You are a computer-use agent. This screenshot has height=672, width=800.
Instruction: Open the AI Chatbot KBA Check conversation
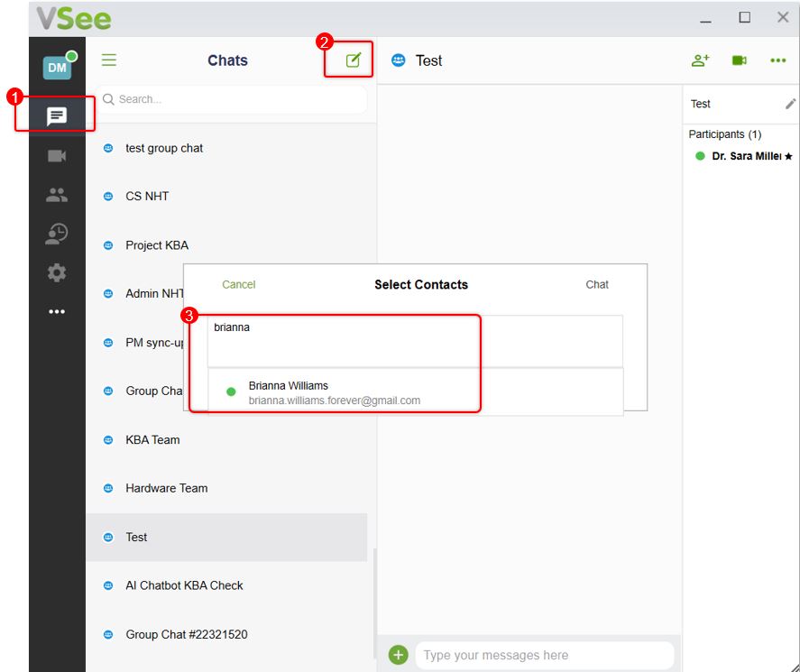(226, 585)
